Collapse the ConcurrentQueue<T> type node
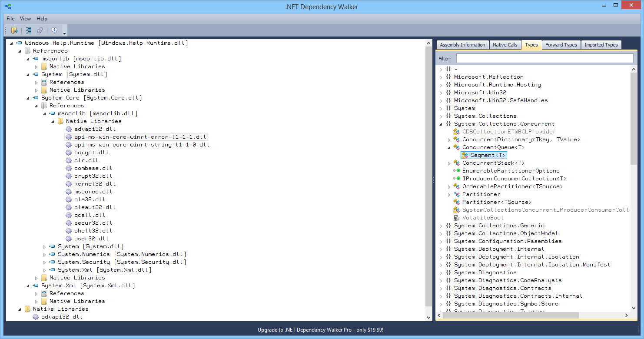 coord(449,148)
